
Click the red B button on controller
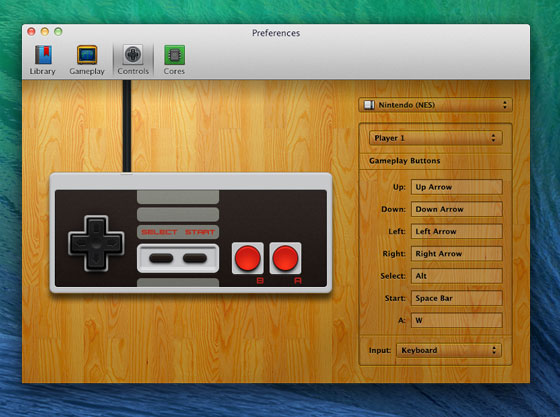coord(248,258)
